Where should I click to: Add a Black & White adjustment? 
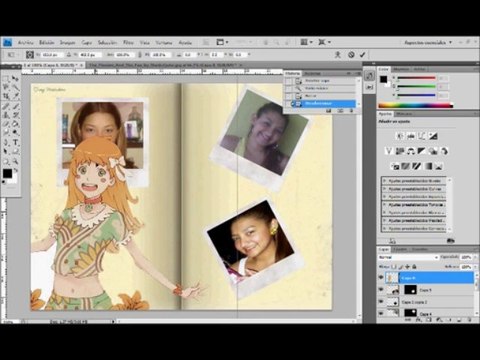tap(422, 151)
